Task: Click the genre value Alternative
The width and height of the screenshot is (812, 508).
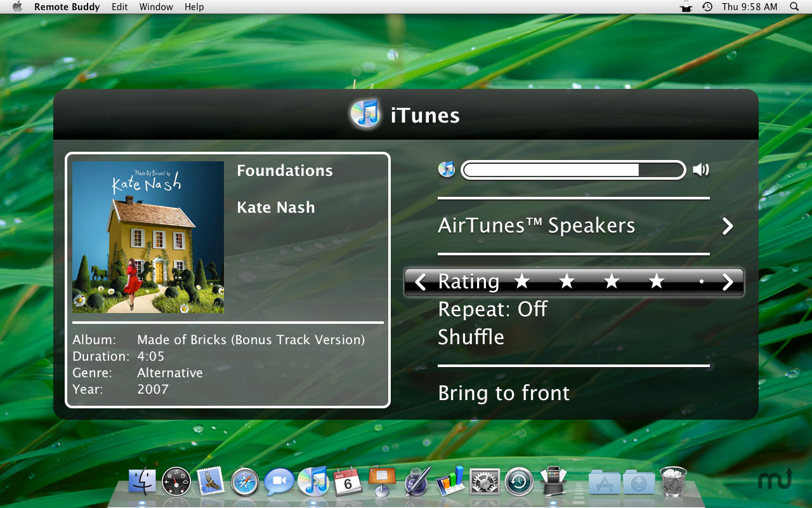Action: [x=170, y=373]
